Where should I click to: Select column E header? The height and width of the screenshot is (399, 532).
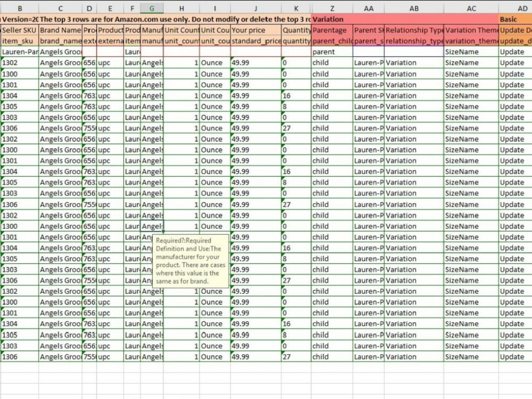[x=110, y=9]
